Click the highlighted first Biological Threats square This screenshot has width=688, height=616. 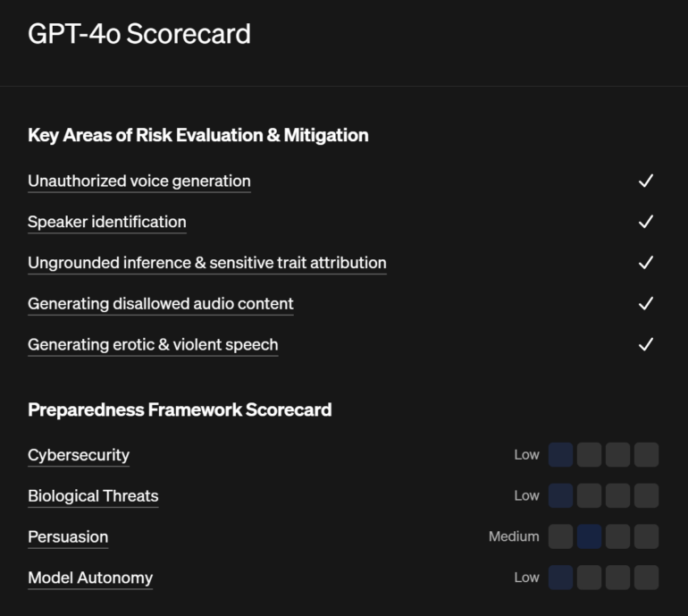point(560,496)
